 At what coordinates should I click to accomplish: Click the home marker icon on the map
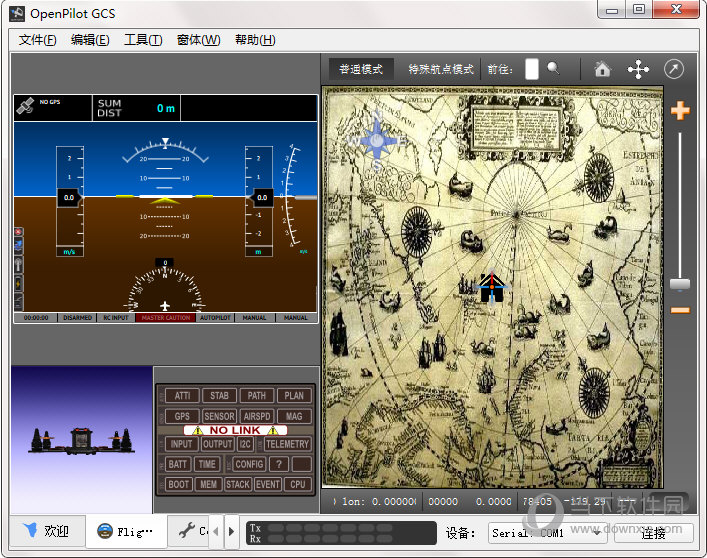[491, 287]
